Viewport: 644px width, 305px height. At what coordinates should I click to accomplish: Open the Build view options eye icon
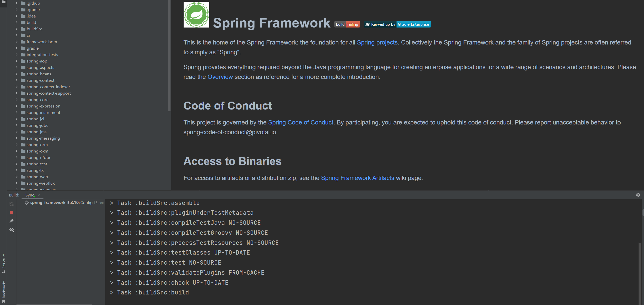click(x=12, y=230)
